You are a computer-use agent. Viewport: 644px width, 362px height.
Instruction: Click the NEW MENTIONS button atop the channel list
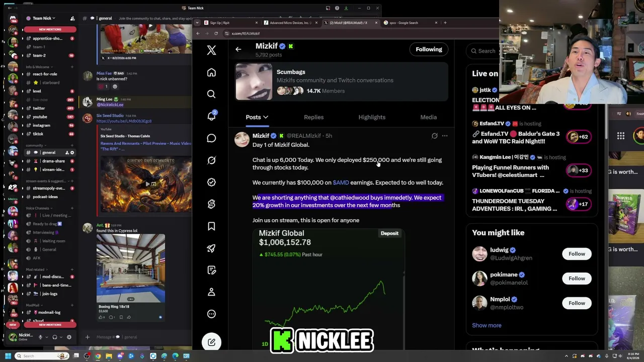coord(50,29)
